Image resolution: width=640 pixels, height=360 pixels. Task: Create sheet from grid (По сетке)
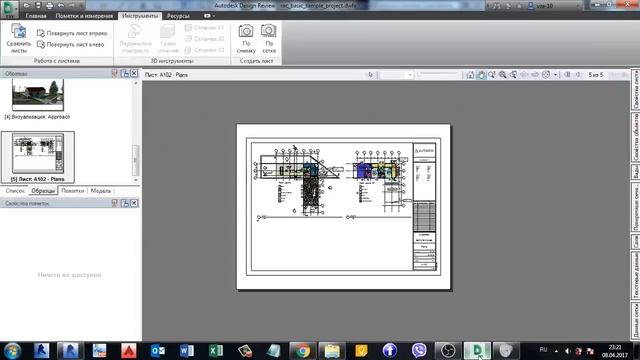(x=269, y=38)
